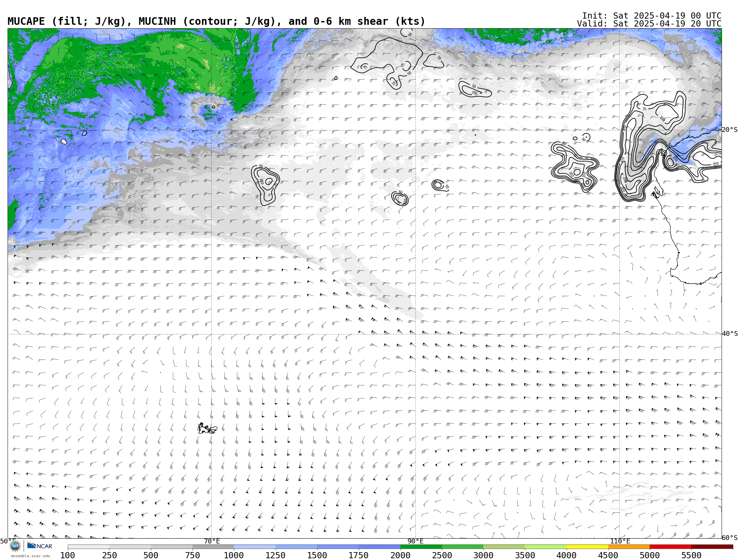Click the colorbar tick label 3500

click(525, 555)
